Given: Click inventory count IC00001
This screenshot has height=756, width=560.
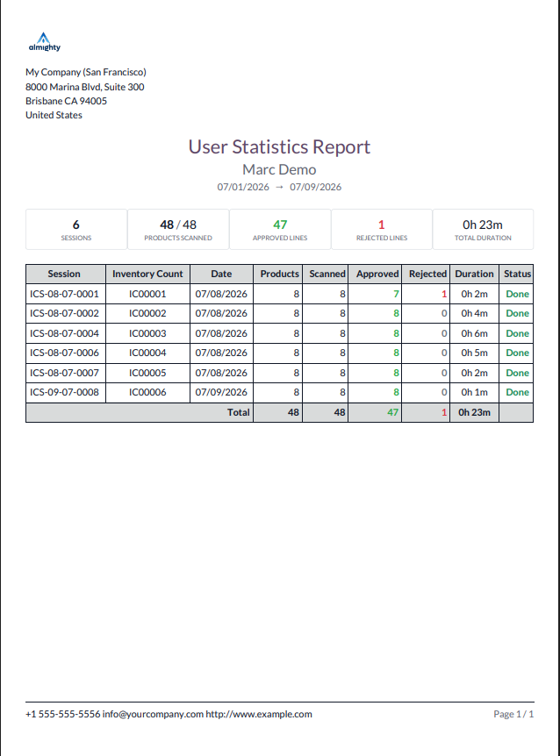Looking at the screenshot, I should [x=147, y=294].
